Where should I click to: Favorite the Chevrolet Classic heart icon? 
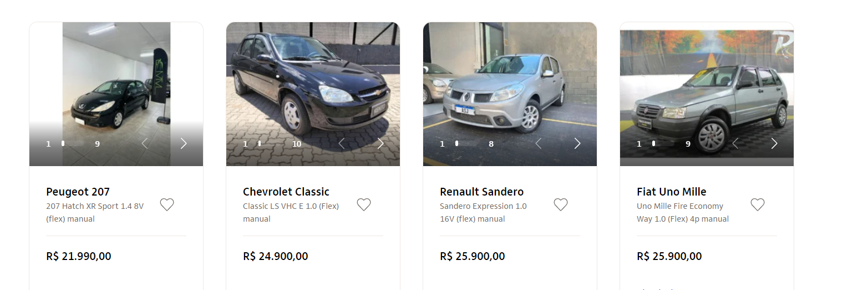click(364, 205)
